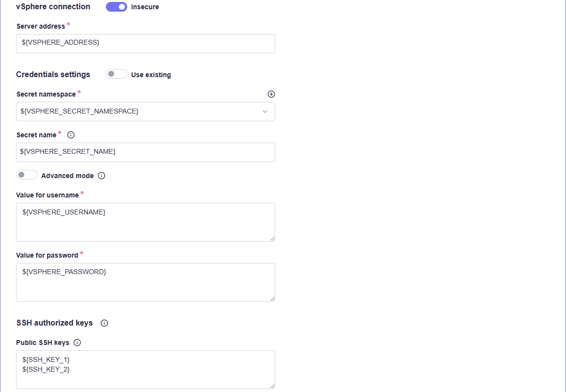
Task: Select the Value for password text area
Action: tap(146, 282)
